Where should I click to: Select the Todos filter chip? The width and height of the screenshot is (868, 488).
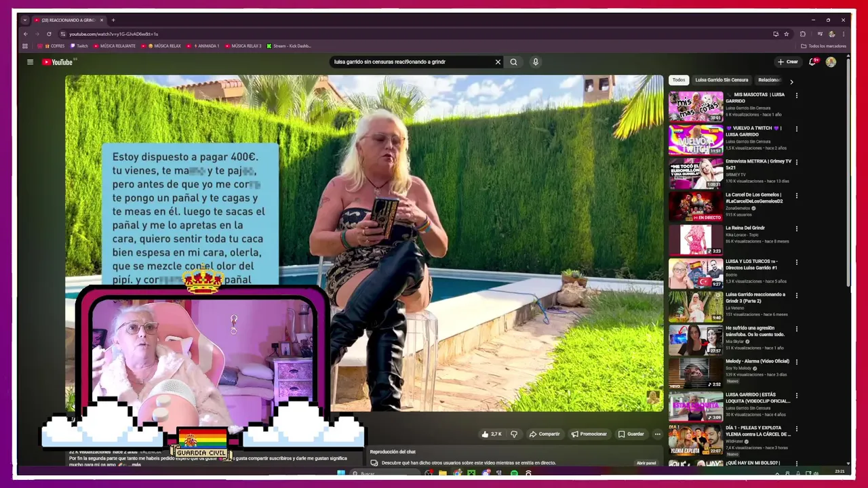tap(679, 80)
